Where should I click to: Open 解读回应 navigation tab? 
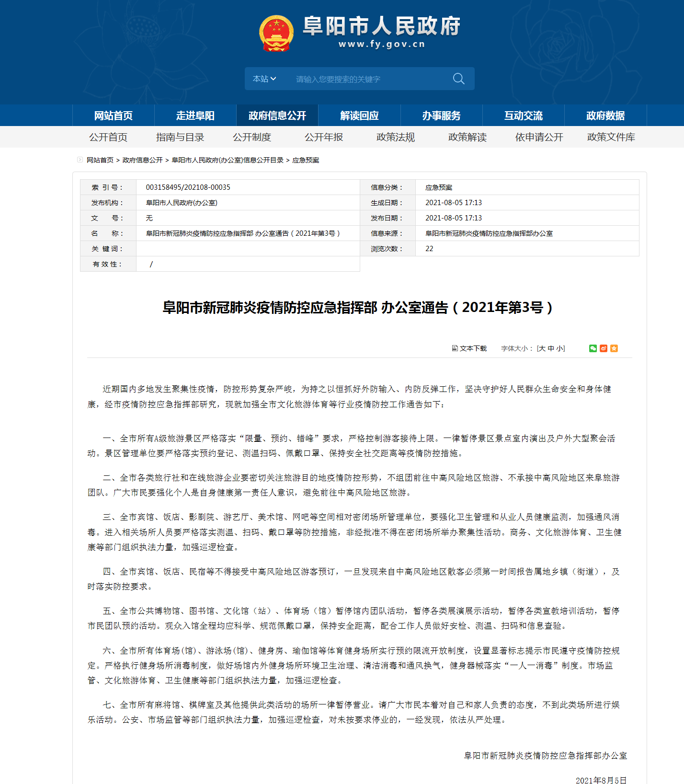tap(359, 115)
